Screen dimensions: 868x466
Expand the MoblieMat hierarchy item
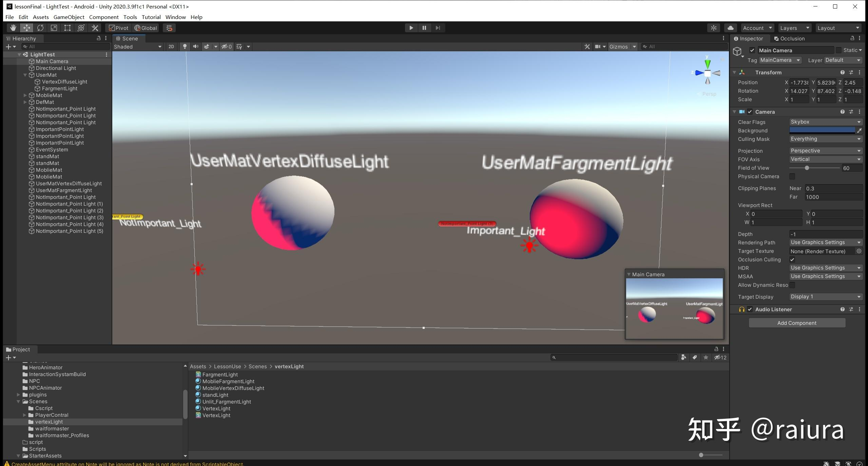pyautogui.click(x=25, y=95)
